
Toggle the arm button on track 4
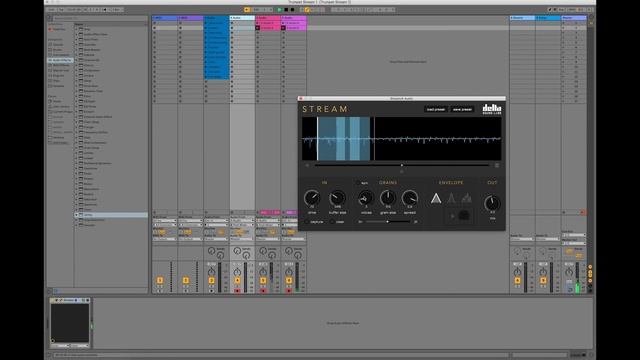pyautogui.click(x=237, y=291)
